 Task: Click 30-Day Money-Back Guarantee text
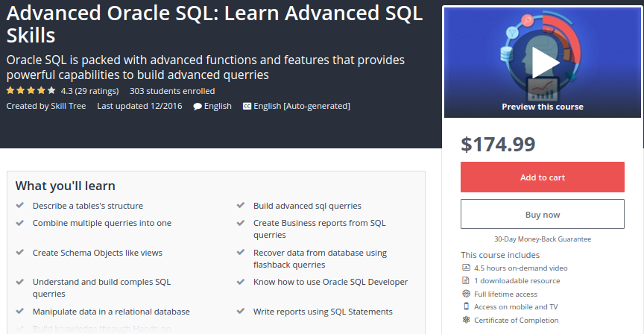tap(542, 239)
